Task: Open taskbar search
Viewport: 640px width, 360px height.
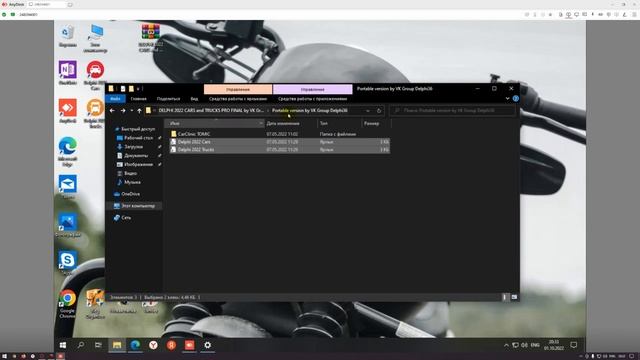Action: click(81, 345)
